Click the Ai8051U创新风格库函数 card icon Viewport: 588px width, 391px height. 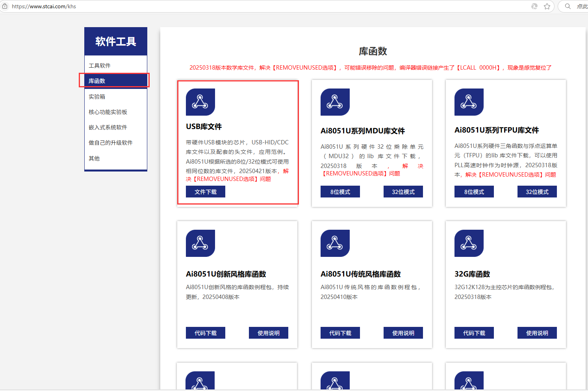[x=200, y=243]
